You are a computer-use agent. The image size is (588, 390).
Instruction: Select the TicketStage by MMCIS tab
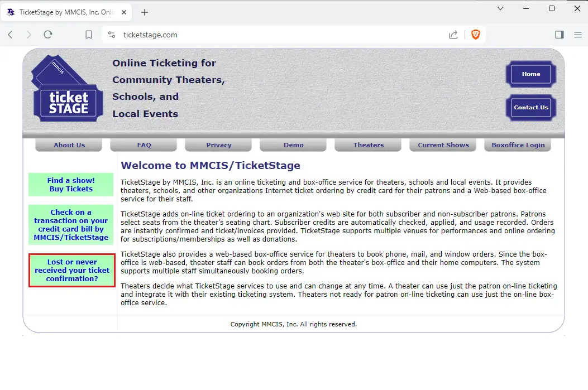66,12
